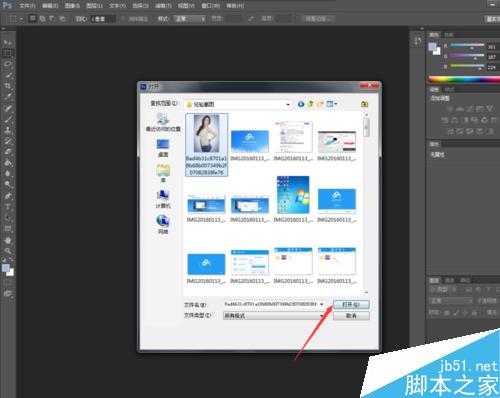Open the layer blend mode dropdown
The height and width of the screenshot is (398, 500).
click(x=451, y=301)
